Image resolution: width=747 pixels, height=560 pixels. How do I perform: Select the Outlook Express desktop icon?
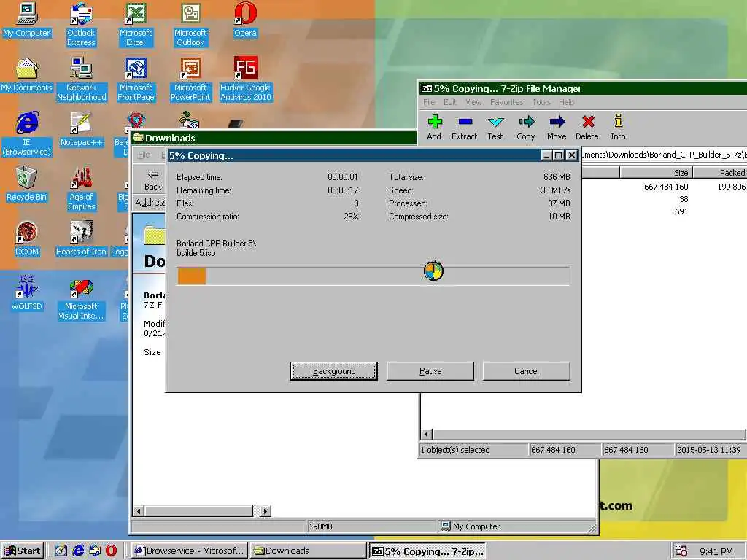click(x=81, y=25)
